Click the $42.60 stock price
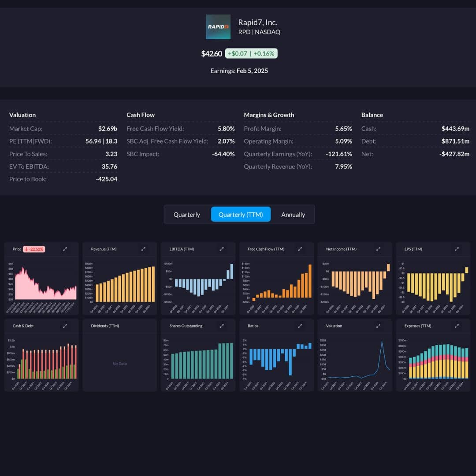This screenshot has height=476, width=476. 212,54
